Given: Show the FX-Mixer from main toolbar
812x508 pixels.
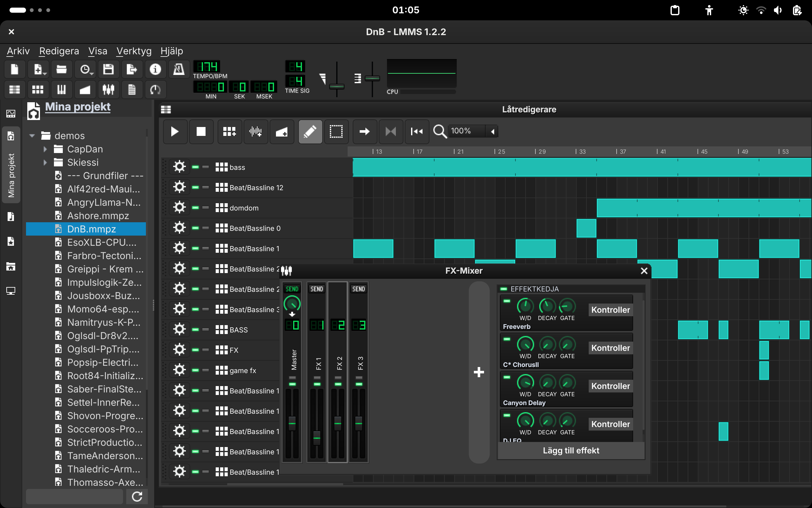Looking at the screenshot, I should (x=108, y=90).
